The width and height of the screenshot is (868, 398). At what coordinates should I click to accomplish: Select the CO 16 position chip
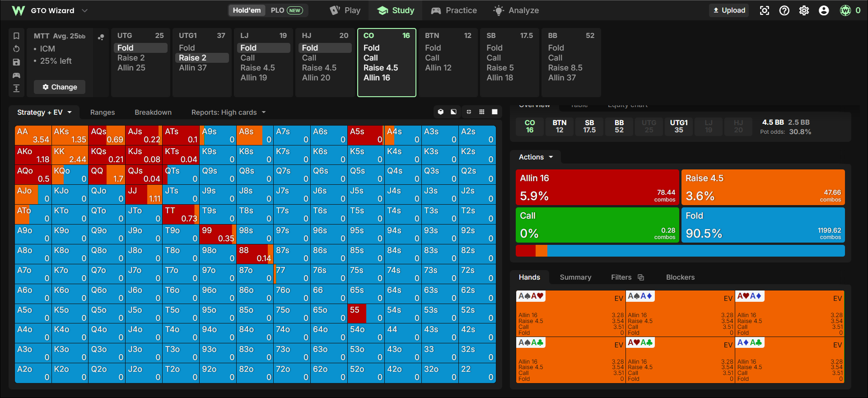tap(530, 126)
